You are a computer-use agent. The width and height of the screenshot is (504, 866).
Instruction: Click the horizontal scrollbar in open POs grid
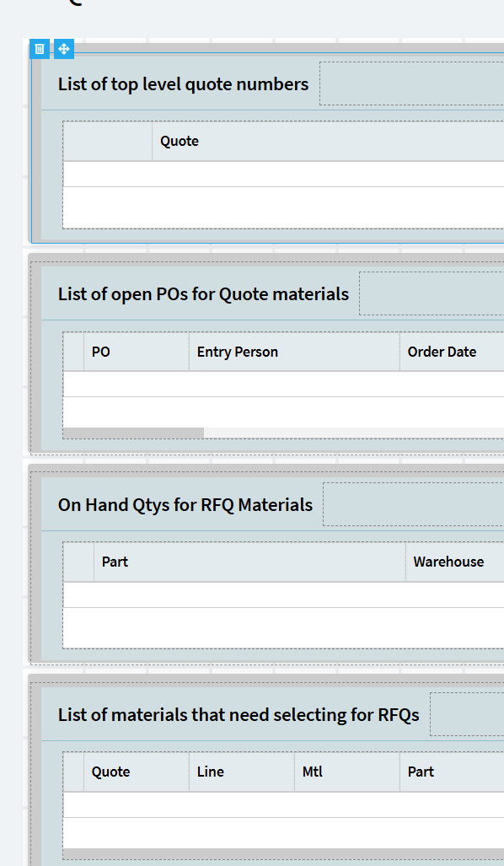[x=134, y=433]
